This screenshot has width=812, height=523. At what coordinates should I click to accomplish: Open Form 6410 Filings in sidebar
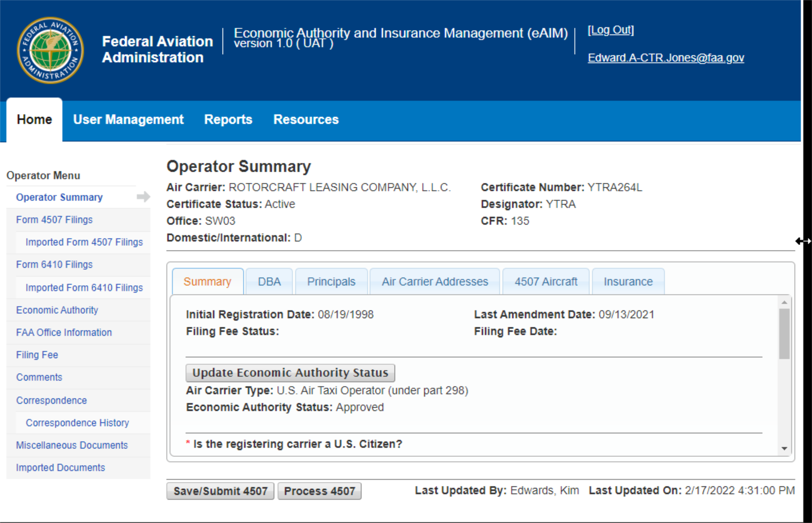[54, 264]
